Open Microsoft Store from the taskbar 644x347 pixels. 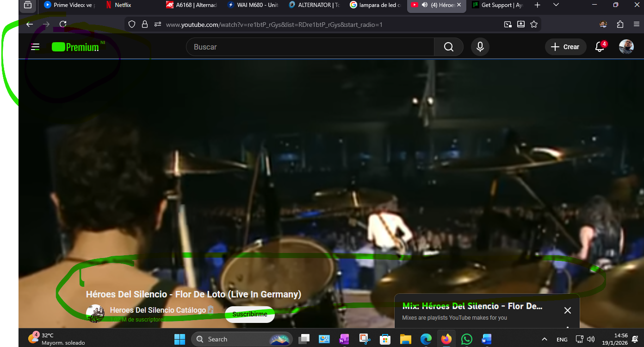click(x=385, y=339)
